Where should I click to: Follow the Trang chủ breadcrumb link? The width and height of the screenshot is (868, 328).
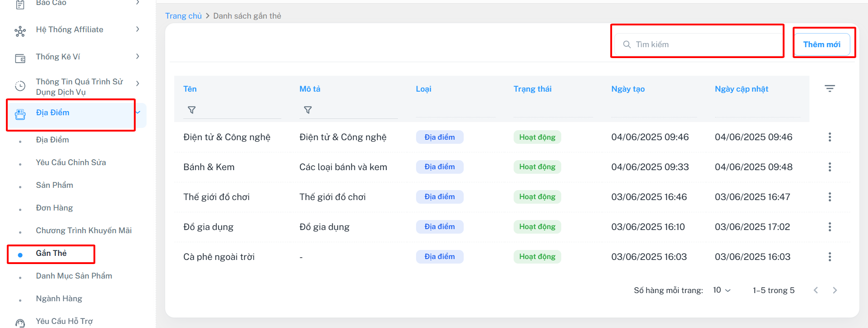[x=183, y=16]
